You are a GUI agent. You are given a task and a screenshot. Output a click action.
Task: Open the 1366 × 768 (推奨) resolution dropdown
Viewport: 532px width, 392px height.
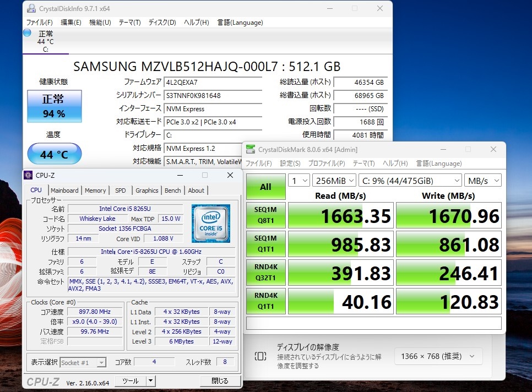[438, 356]
